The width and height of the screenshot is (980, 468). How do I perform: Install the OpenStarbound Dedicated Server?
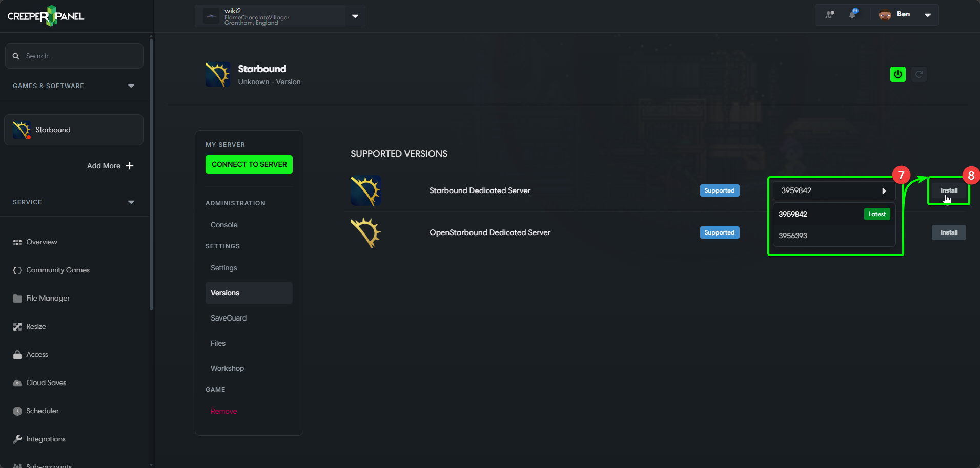tap(948, 232)
